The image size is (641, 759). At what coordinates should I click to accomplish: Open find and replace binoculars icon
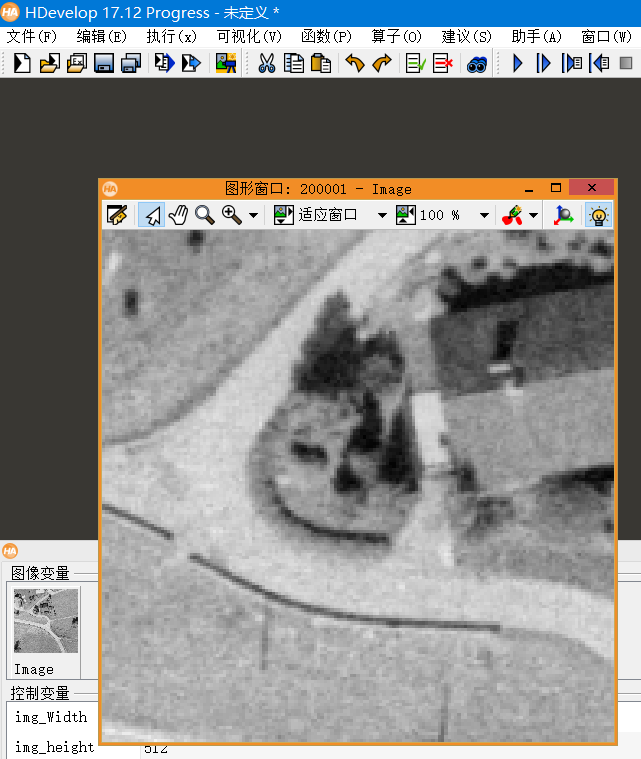477,64
